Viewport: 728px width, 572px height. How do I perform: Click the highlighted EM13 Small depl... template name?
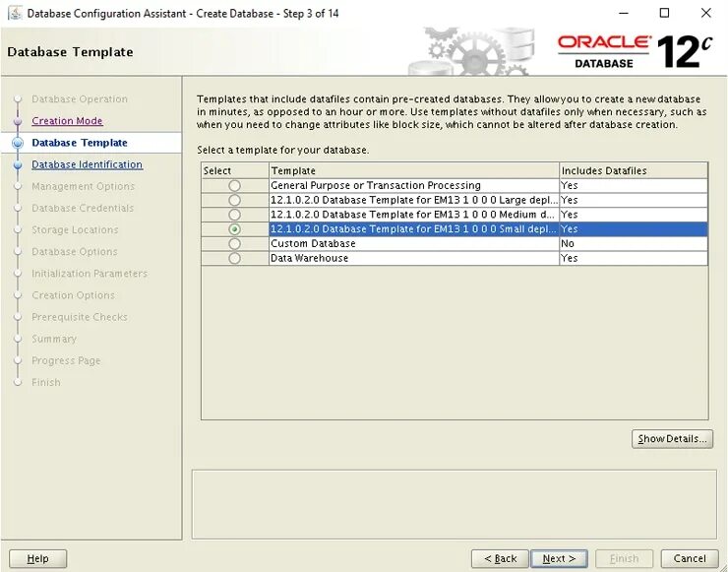click(413, 229)
